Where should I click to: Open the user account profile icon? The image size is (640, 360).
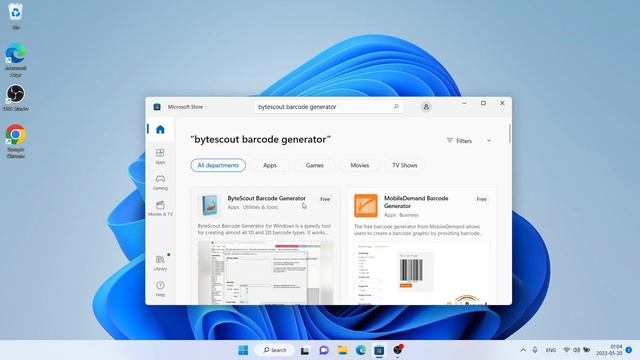[x=426, y=107]
